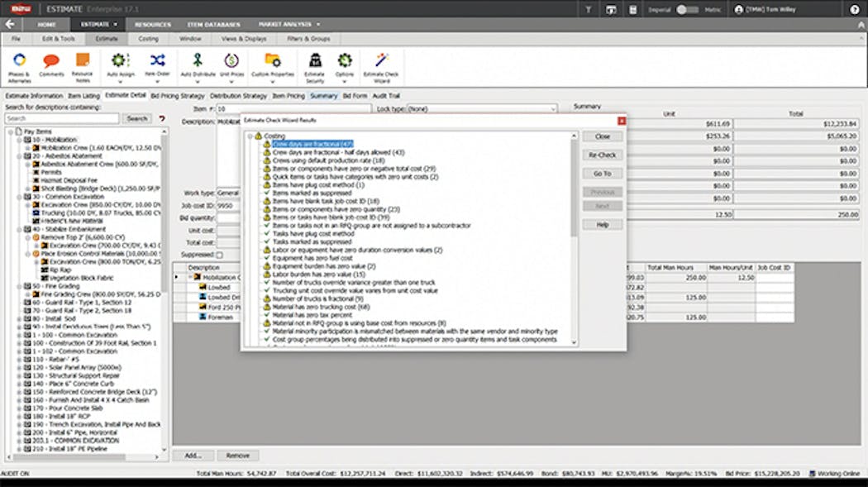
Task: Open the Options dropdown arrow
Action: pyautogui.click(x=345, y=82)
